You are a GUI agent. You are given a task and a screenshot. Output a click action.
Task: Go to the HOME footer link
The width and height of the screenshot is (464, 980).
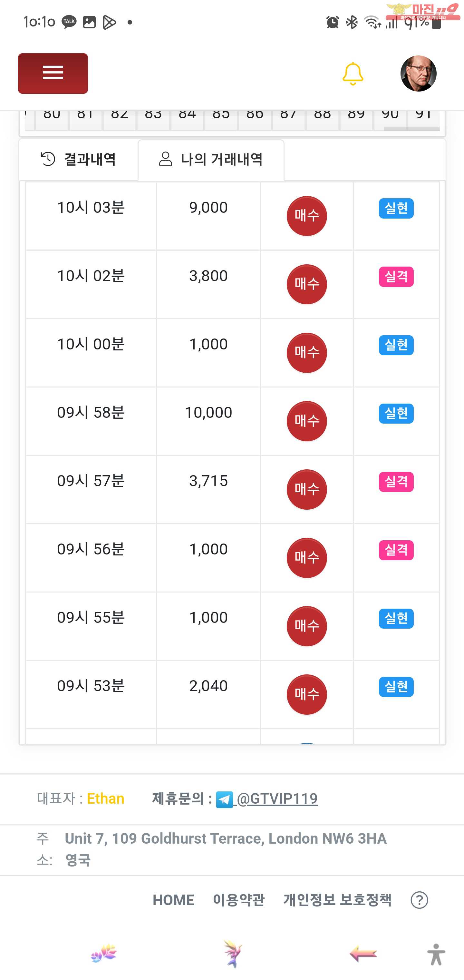pyautogui.click(x=173, y=900)
